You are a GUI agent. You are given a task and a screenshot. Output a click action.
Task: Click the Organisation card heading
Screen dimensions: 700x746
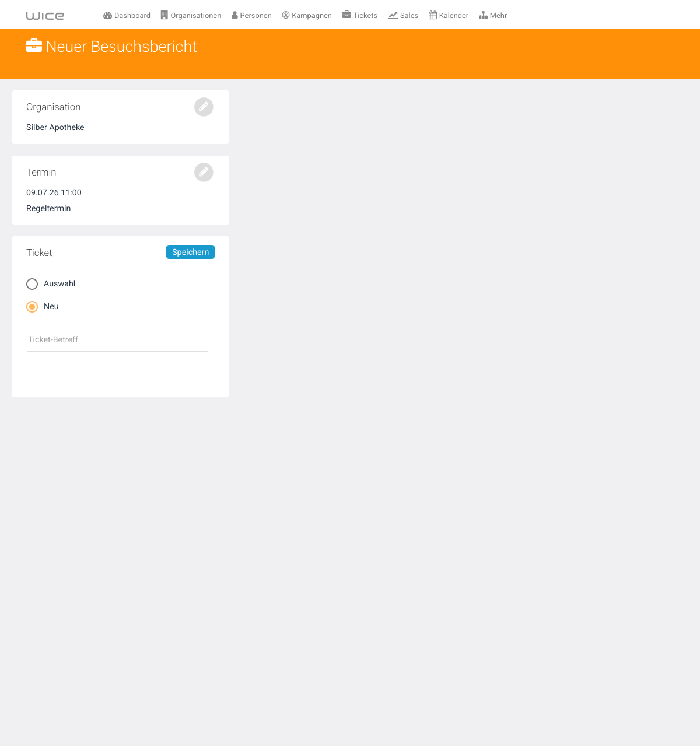(x=54, y=107)
